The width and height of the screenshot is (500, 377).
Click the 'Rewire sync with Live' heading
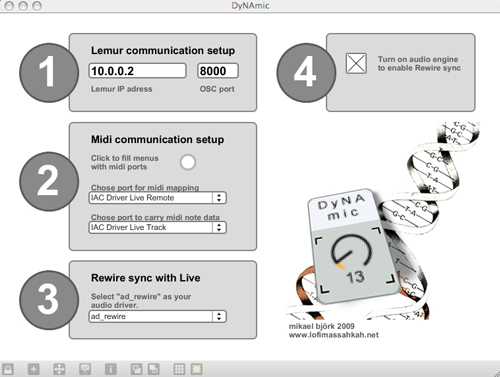coord(146,278)
